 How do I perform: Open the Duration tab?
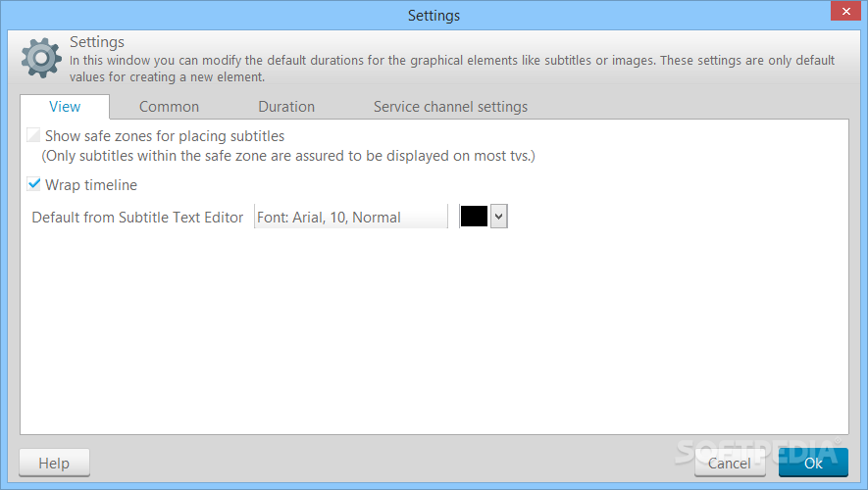pos(286,107)
